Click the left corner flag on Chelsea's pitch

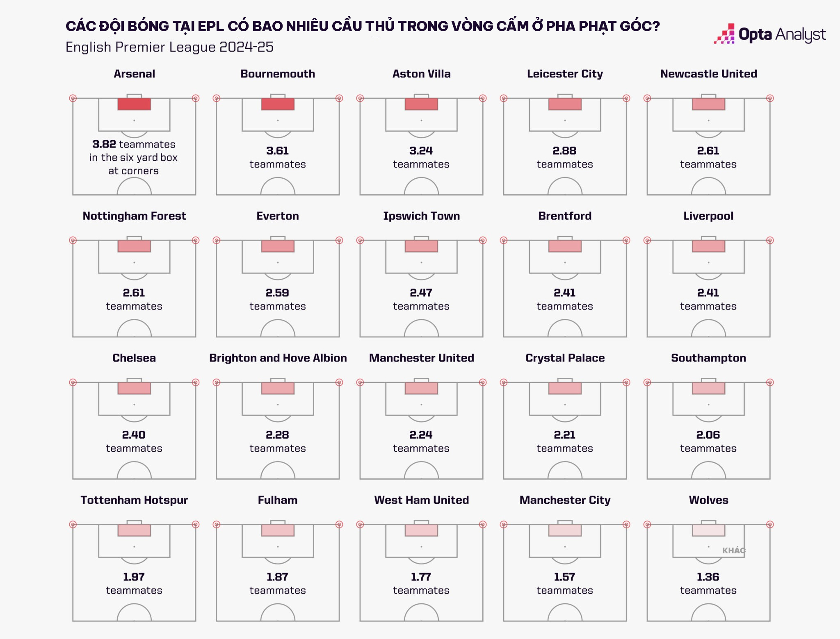click(73, 382)
